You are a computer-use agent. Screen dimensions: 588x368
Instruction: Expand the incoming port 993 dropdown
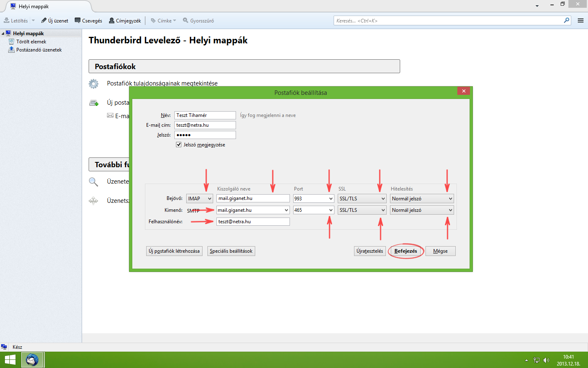tap(330, 199)
